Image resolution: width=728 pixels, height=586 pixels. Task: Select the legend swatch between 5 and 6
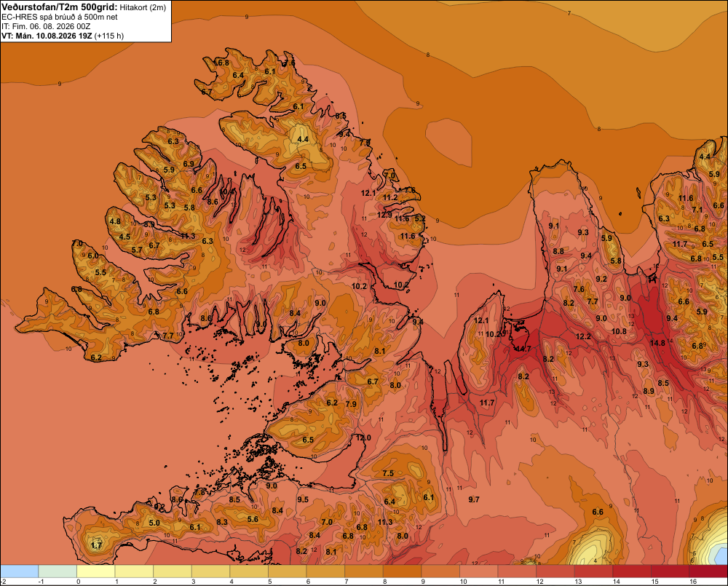coord(288,571)
